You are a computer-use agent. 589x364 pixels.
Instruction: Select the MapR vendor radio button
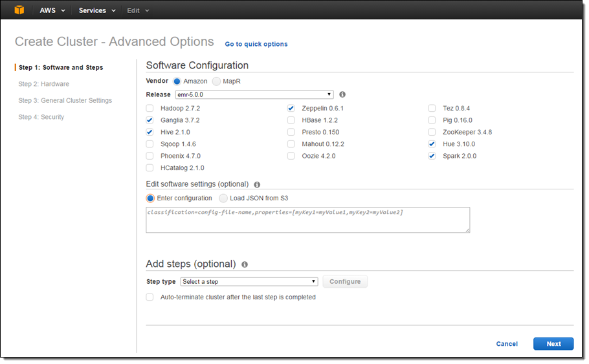coord(216,81)
